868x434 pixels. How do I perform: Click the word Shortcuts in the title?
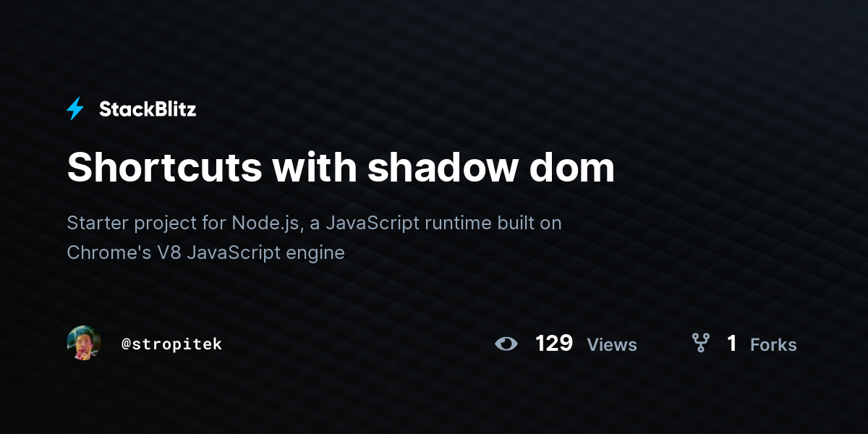[164, 167]
